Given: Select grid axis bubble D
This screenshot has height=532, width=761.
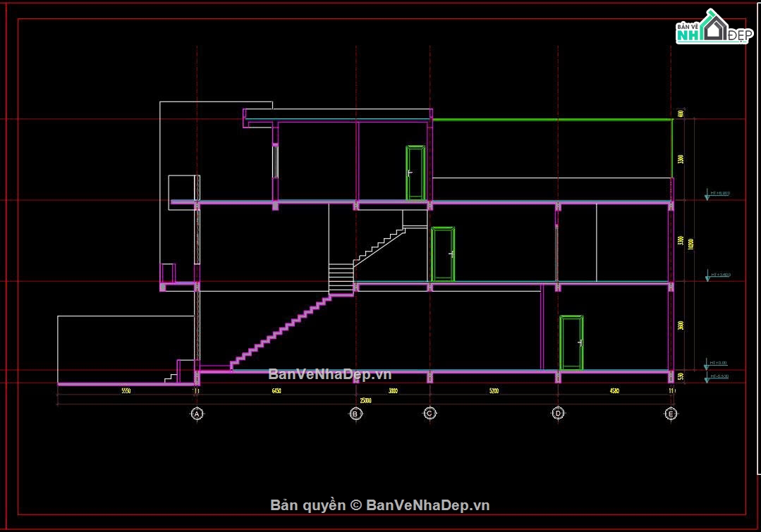Looking at the screenshot, I should [558, 413].
